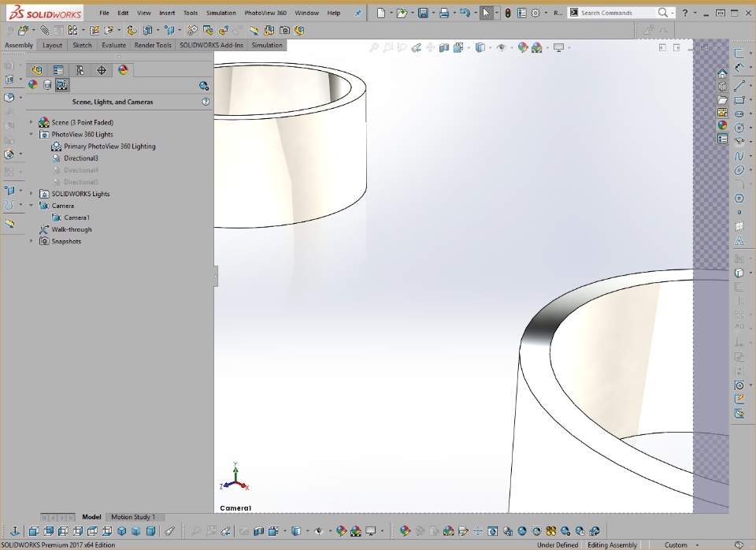
Task: Click the Edit Appearance icon in heads-up toolbar
Action: (x=523, y=47)
